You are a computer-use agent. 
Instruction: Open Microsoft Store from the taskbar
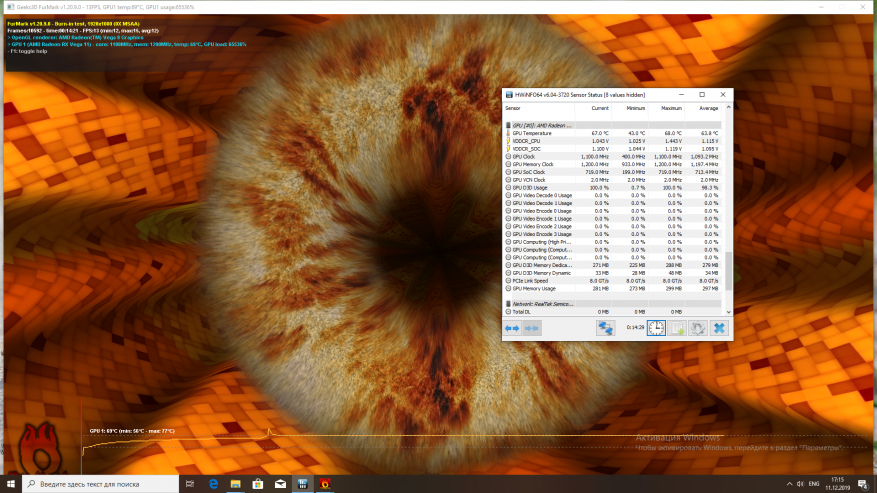[258, 484]
